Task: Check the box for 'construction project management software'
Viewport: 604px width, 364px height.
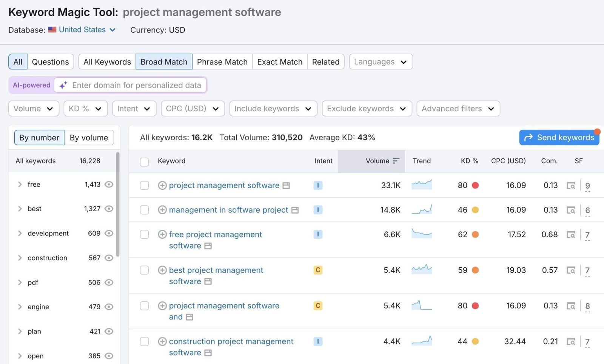Action: click(x=144, y=342)
